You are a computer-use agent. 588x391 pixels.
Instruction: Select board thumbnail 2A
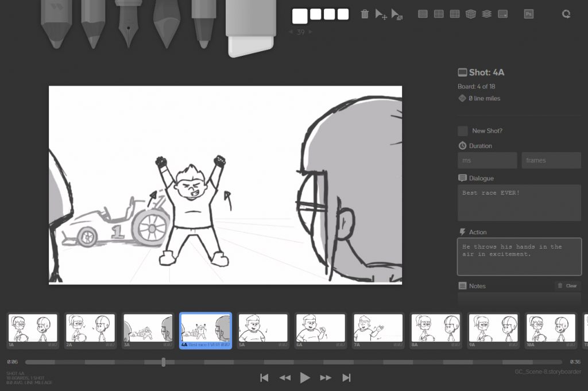pos(90,331)
